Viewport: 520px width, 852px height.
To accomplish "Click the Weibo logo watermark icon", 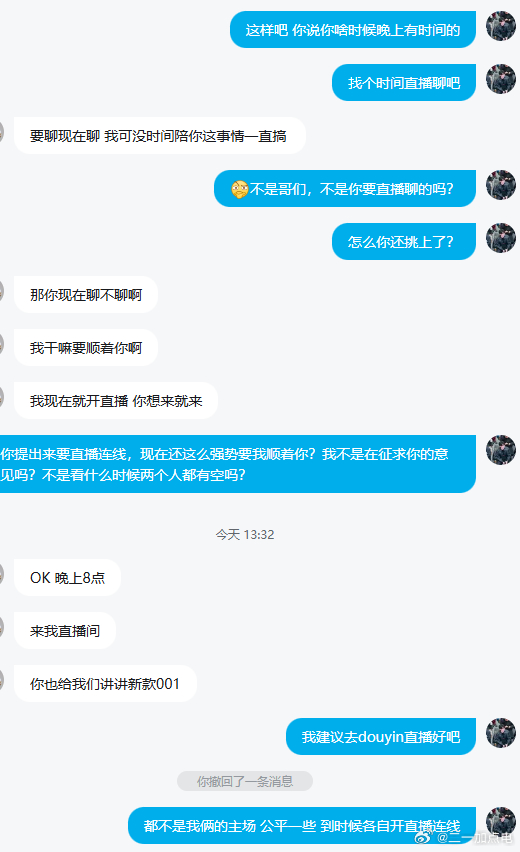I will (423, 837).
